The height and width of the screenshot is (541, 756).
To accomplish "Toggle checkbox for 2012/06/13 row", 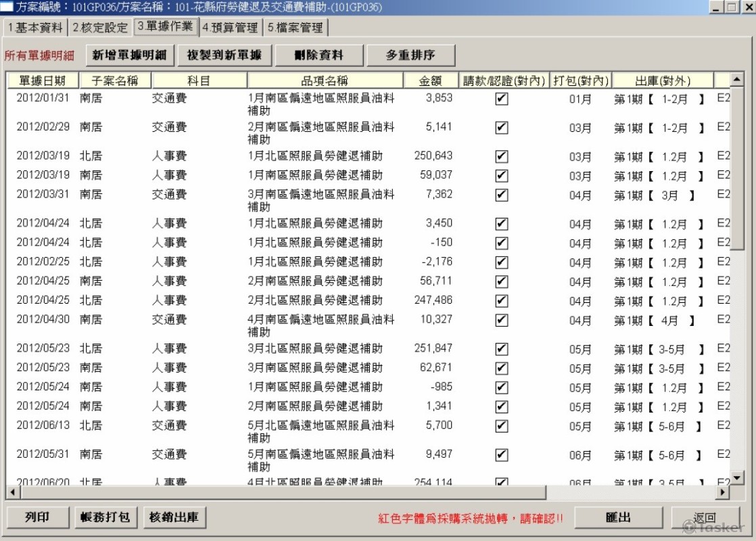I will pyautogui.click(x=501, y=426).
